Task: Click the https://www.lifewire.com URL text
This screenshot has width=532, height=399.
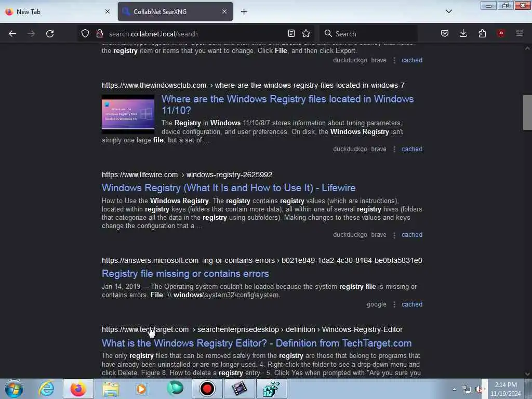Action: point(140,175)
